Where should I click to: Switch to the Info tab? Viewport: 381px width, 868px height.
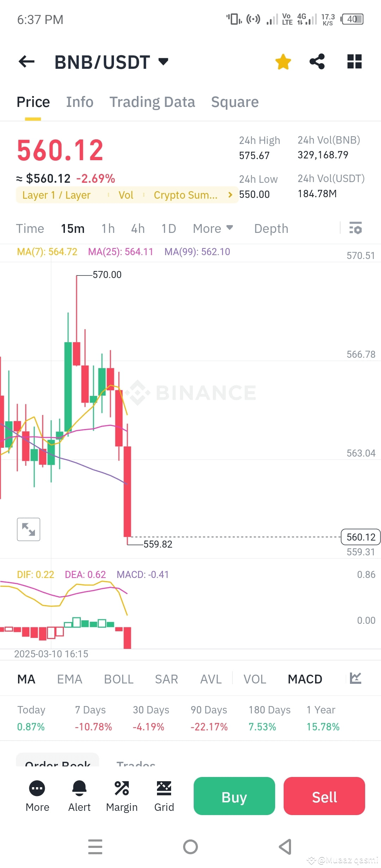tap(80, 102)
